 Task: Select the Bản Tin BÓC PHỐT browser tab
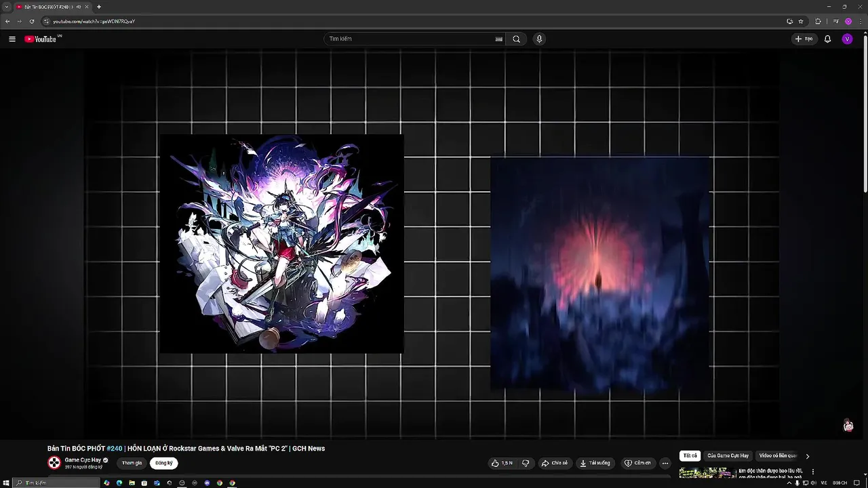point(53,7)
